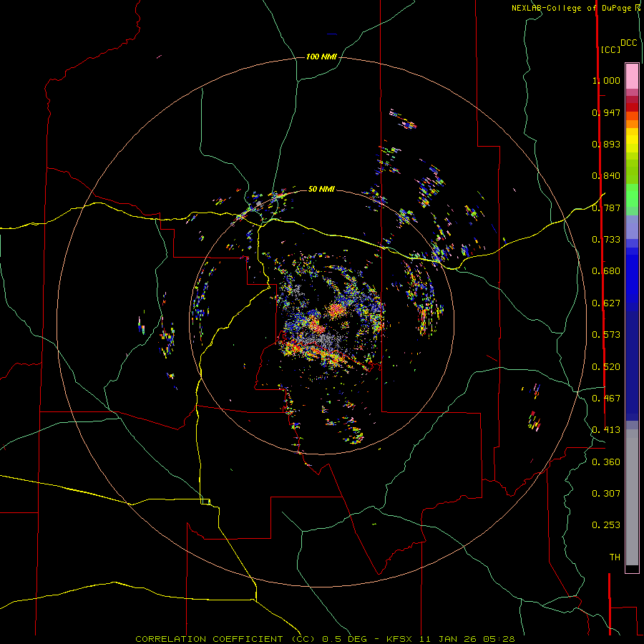This screenshot has height=644, width=644.
Task: Click the 11 JAN 26 date in the caption
Action: coord(448,639)
